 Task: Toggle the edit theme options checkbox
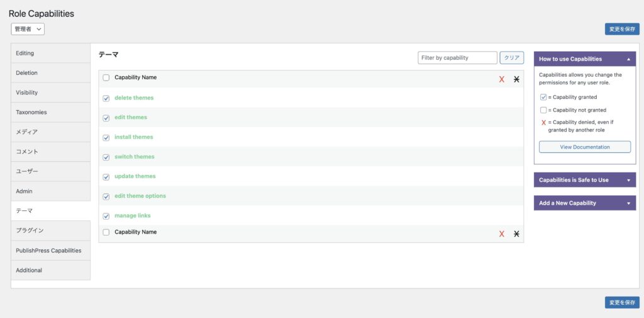point(106,196)
